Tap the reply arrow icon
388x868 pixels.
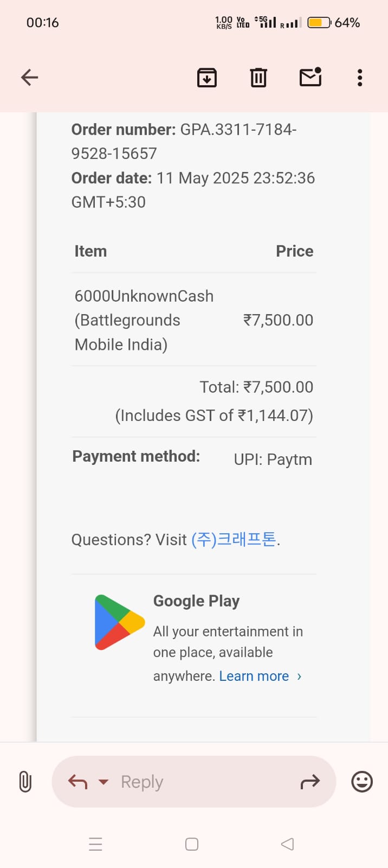tap(78, 782)
